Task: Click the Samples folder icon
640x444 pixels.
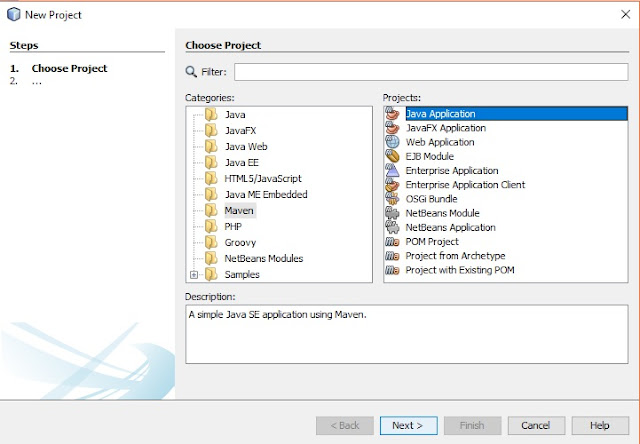Action: tap(211, 274)
